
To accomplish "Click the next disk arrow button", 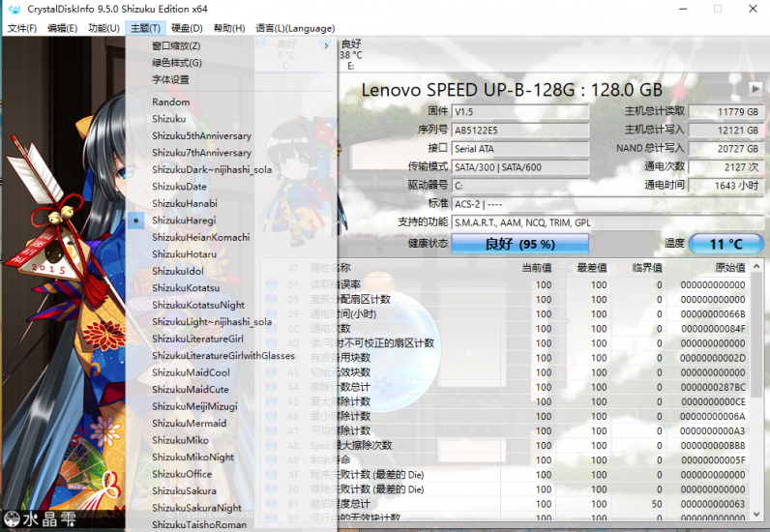I will (755, 89).
